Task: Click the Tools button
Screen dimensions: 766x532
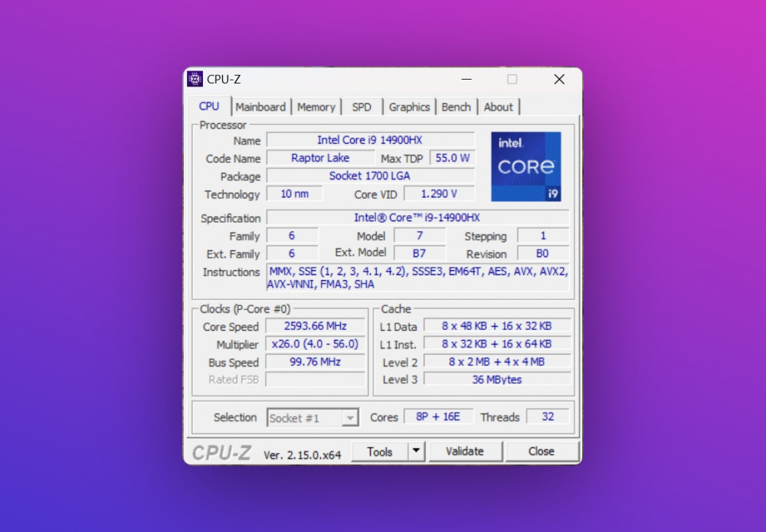Action: coord(379,452)
